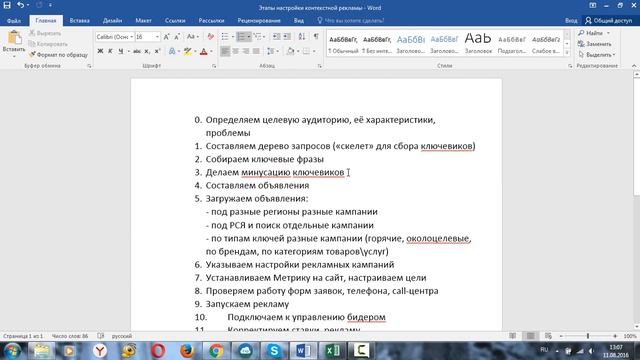The height and width of the screenshot is (360, 640).
Task: Toggle Bold (Ж) formatting
Action: pos(100,51)
